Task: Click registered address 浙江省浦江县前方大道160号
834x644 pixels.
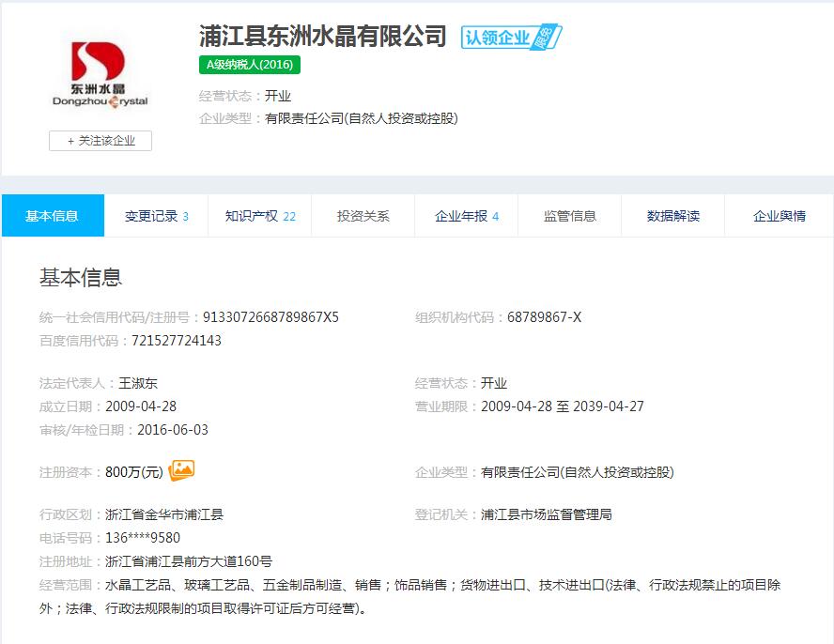Action: point(189,561)
